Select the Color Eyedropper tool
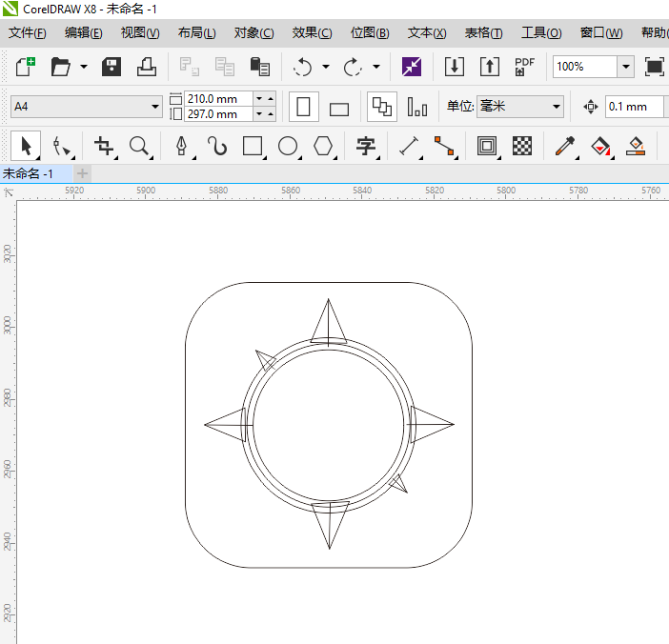 coord(565,146)
